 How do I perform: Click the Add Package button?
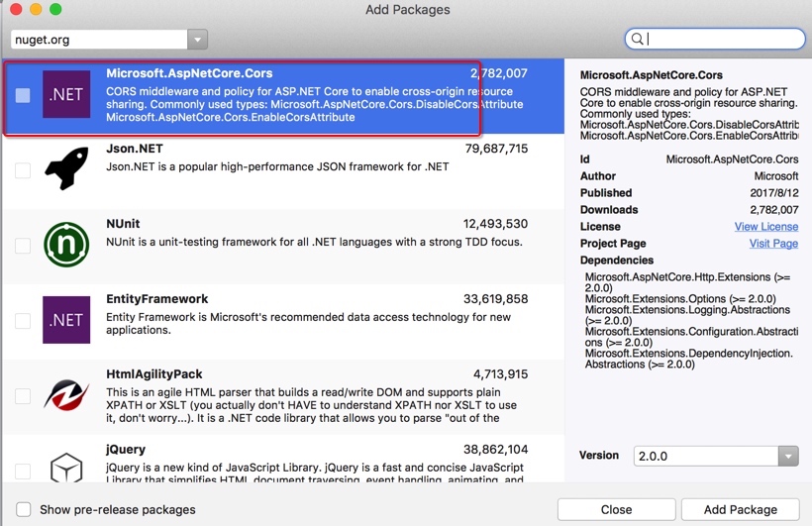(x=740, y=509)
